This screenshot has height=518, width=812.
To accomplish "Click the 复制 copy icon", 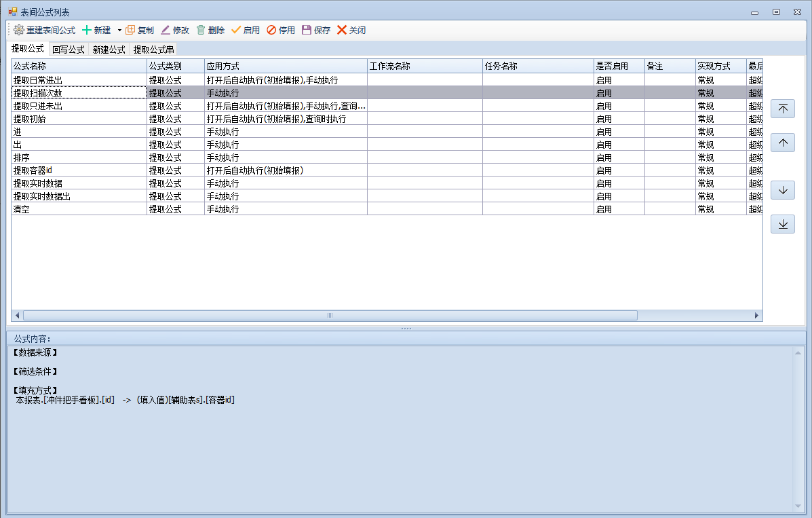I will point(131,31).
